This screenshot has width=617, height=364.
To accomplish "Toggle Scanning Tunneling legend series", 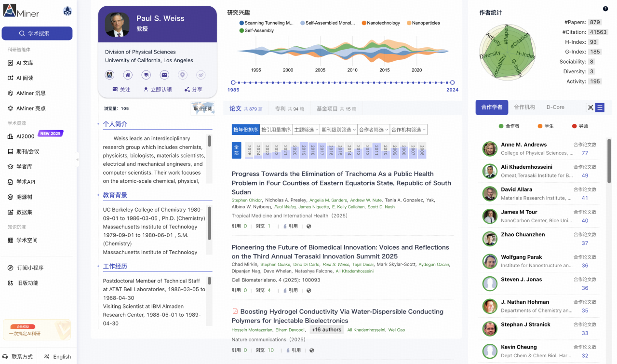I will click(x=267, y=23).
